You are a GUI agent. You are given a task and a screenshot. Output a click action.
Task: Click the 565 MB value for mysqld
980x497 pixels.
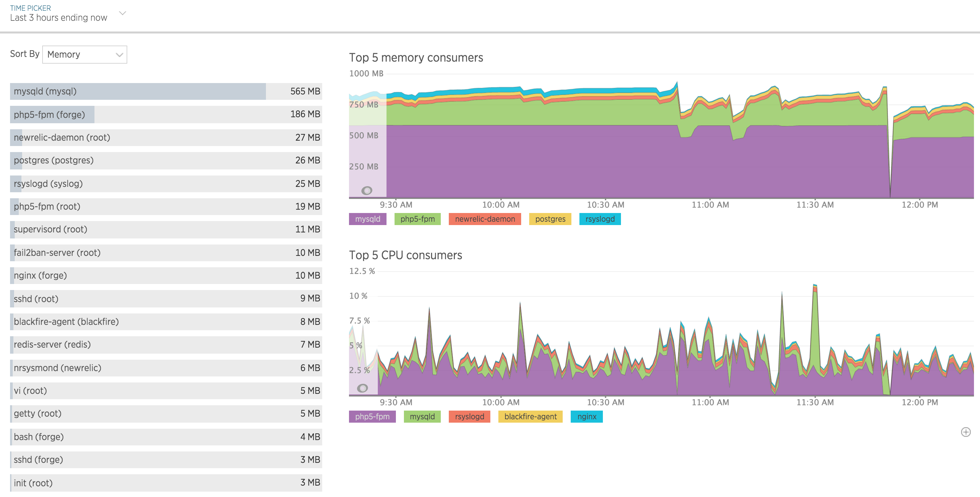coord(305,91)
